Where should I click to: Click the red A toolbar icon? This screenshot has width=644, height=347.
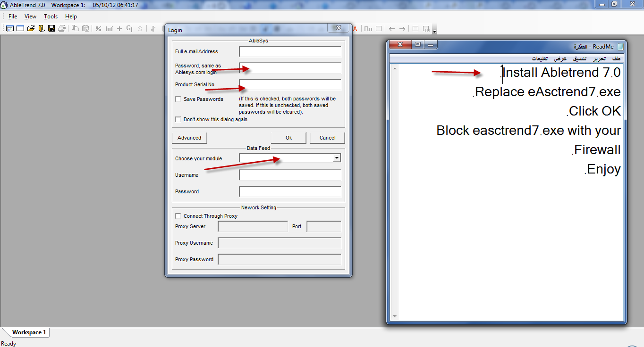click(355, 29)
